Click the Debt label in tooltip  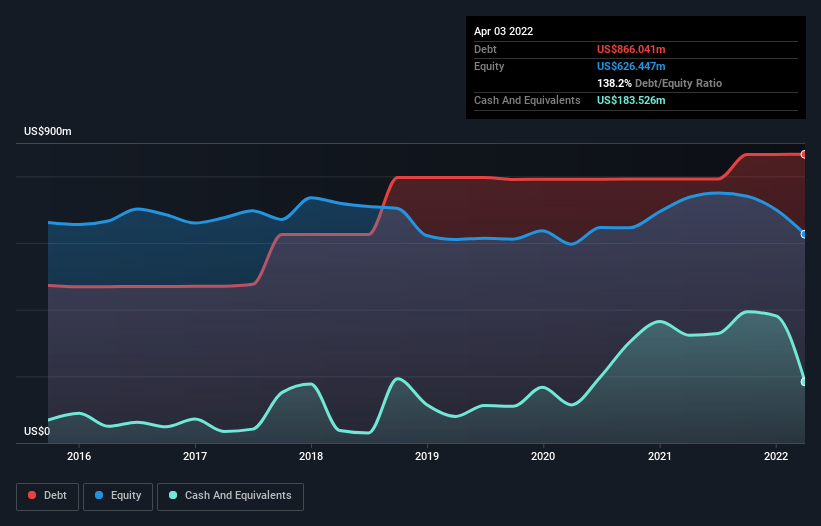pos(485,49)
